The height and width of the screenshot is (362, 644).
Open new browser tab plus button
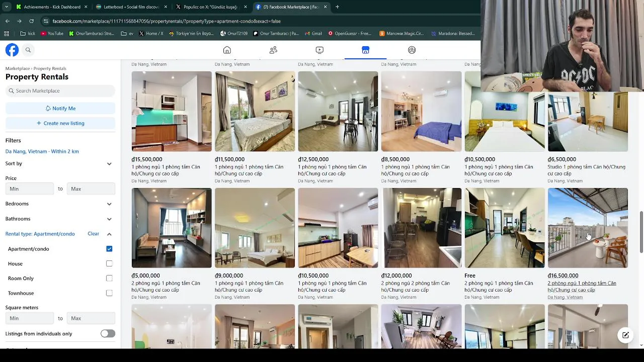coord(337,7)
